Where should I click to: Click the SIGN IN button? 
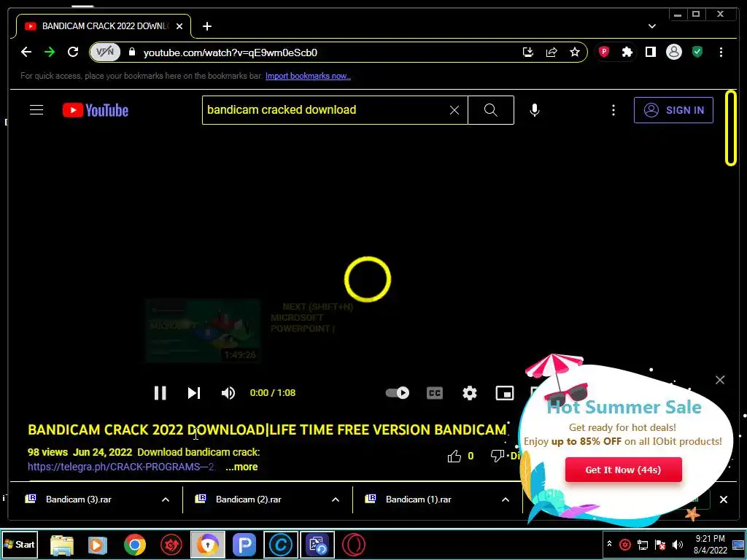point(673,110)
